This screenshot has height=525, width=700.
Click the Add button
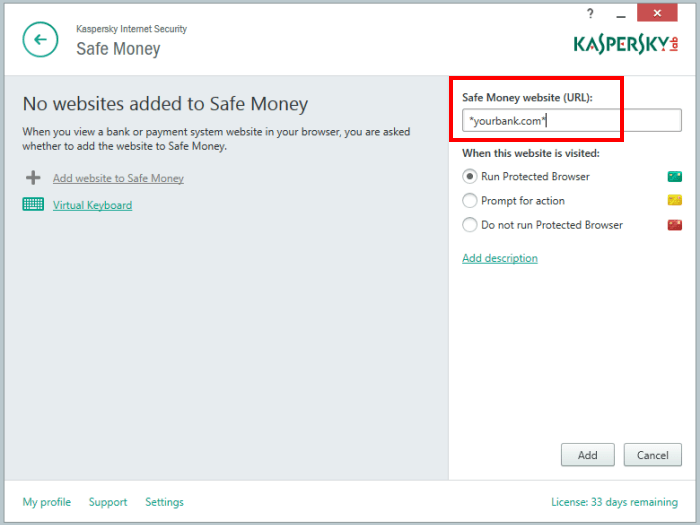pos(588,455)
